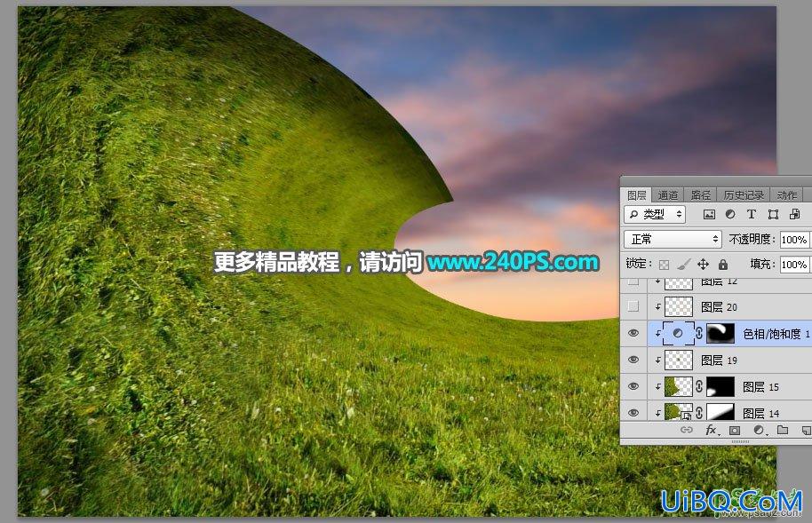Screen dimensions: 812x523
Task: Click the 填充 fill value field
Action: pyautogui.click(x=794, y=265)
